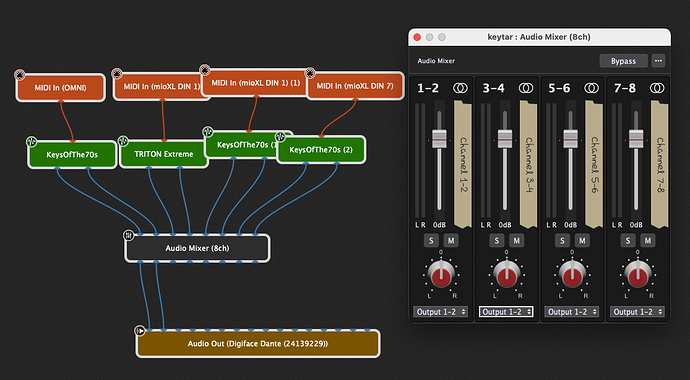Open Output 1-2 dropdown for channel 5-6

(572, 312)
